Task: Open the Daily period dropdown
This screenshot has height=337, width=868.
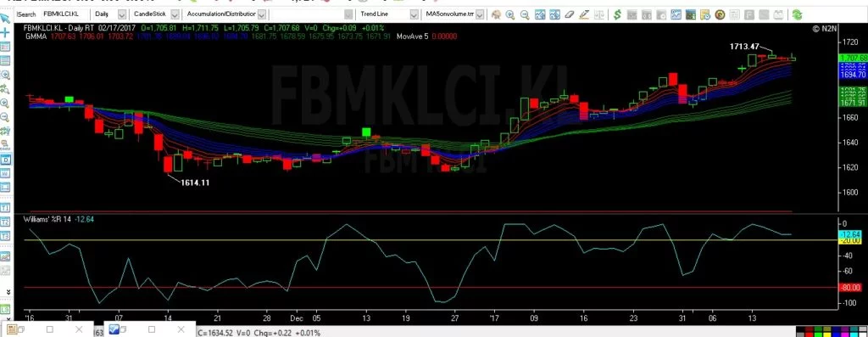Action: (122, 14)
